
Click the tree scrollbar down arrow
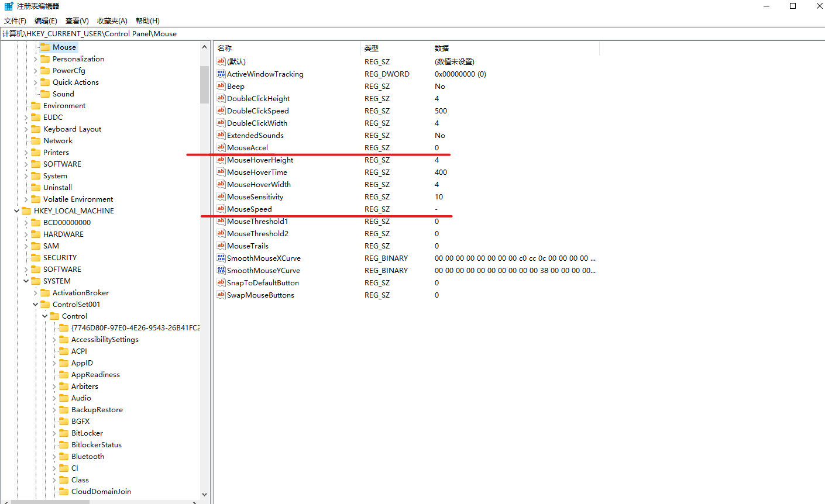[204, 494]
